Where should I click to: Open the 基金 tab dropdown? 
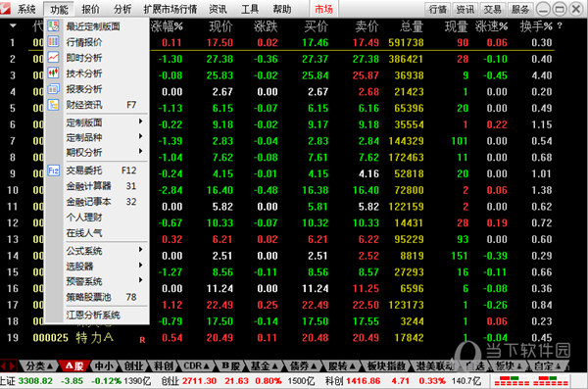pyautogui.click(x=274, y=365)
